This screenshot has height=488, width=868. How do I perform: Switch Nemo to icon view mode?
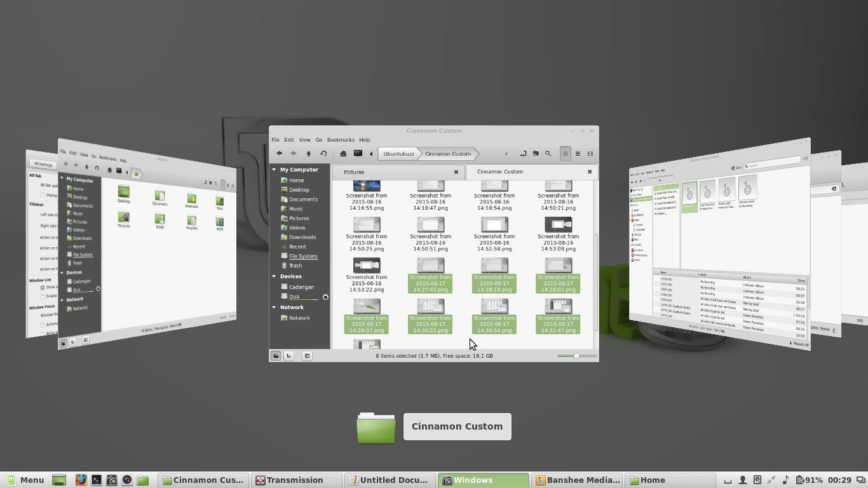(565, 153)
